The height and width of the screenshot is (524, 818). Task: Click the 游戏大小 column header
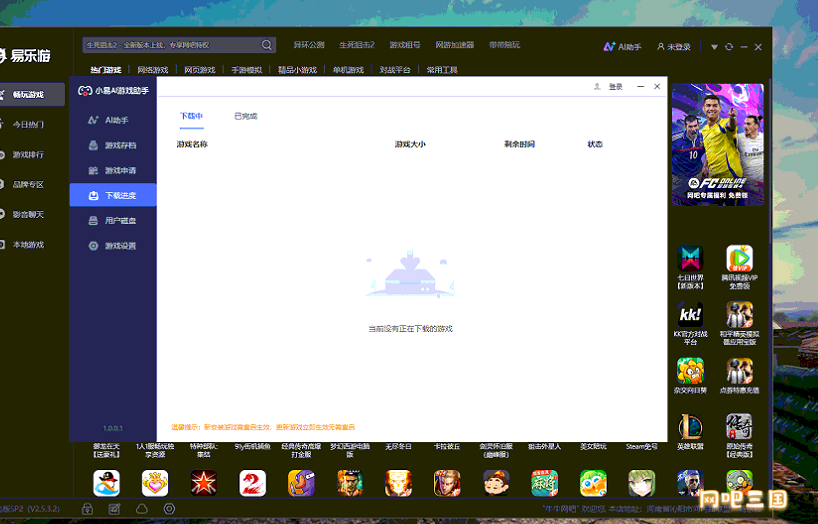[410, 144]
